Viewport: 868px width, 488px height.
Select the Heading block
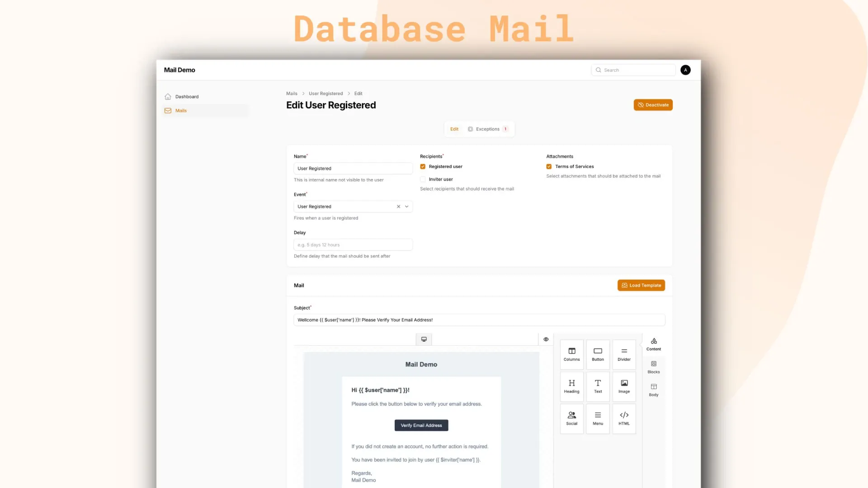(571, 386)
